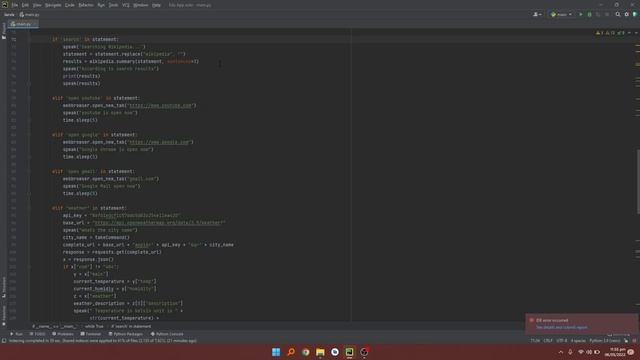The height and width of the screenshot is (360, 640).
Task: Click the google URL link in code
Action: click(159, 142)
